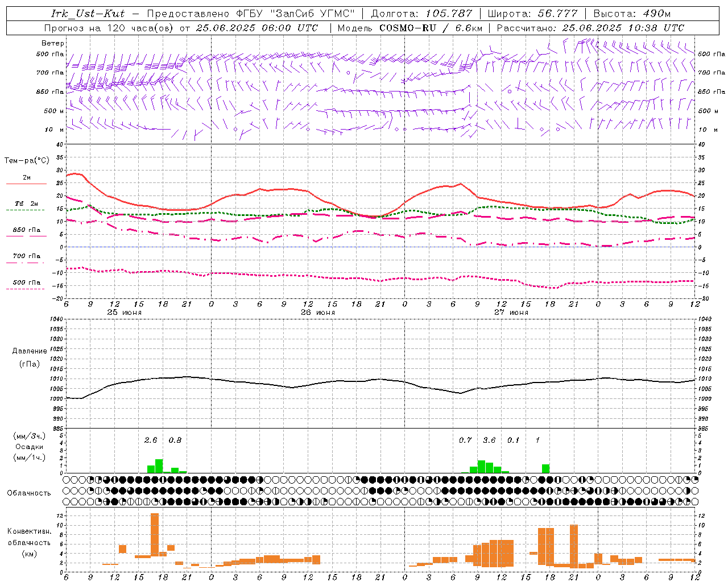Click the "700 гПа" temperature legend entry

(27, 256)
